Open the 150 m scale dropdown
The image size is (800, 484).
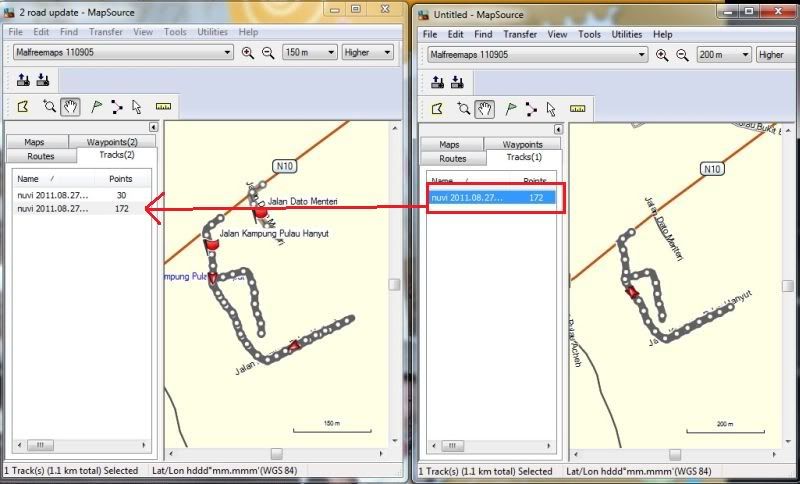point(310,52)
